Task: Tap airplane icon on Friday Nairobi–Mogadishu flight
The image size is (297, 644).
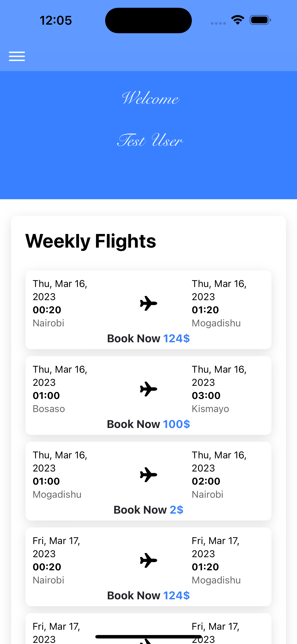Action: [x=148, y=560]
